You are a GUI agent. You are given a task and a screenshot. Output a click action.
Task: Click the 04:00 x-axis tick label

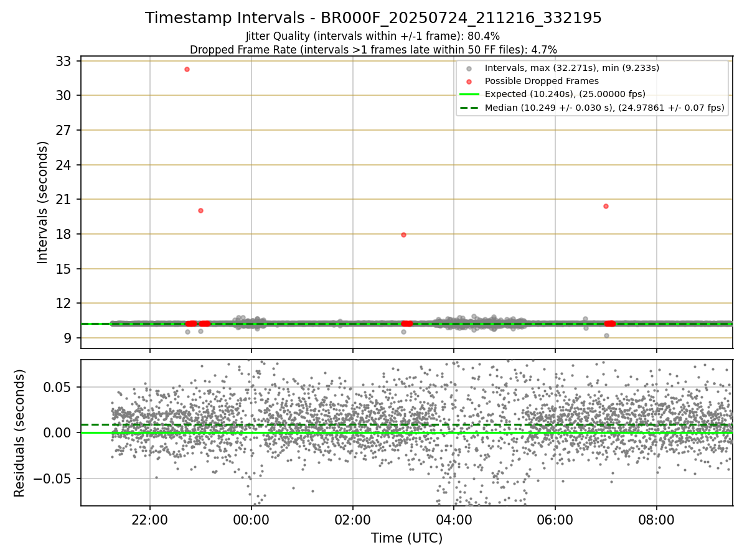point(454,520)
